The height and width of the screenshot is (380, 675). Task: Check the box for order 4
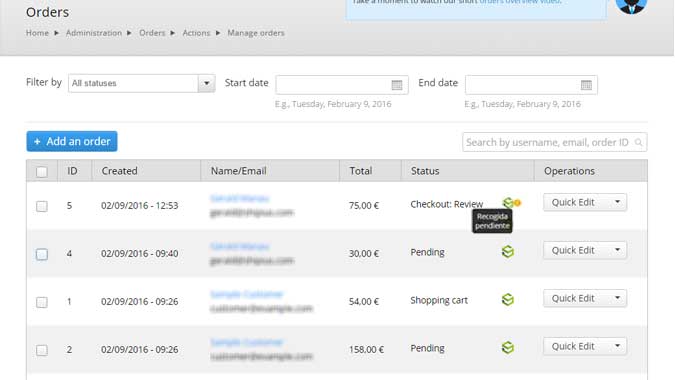click(42, 254)
